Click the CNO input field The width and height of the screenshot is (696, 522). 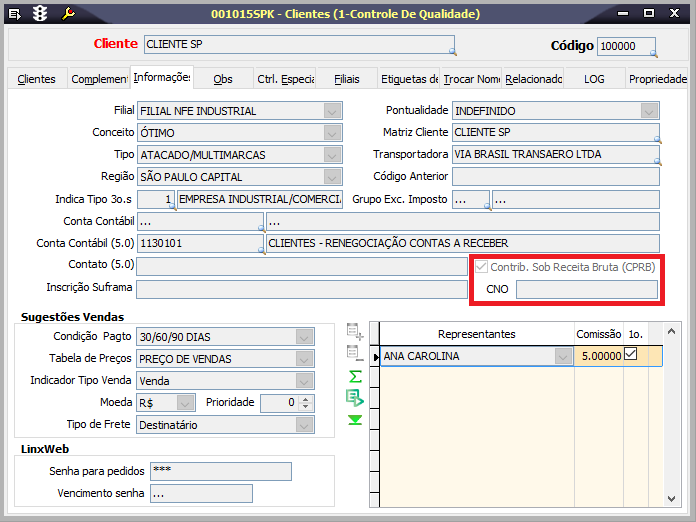(586, 289)
